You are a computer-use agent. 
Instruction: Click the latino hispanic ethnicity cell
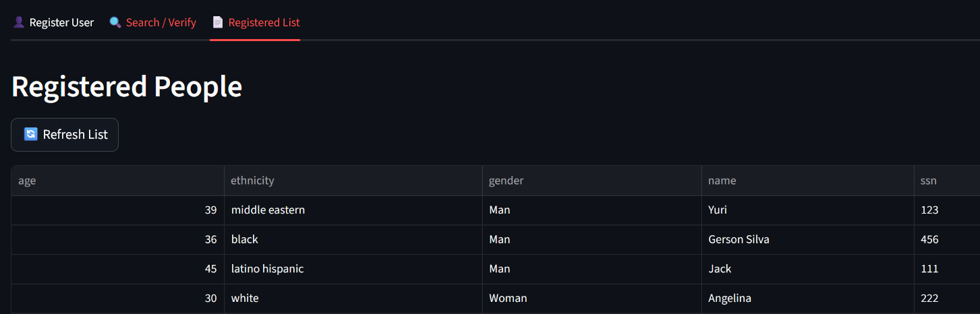click(x=267, y=269)
